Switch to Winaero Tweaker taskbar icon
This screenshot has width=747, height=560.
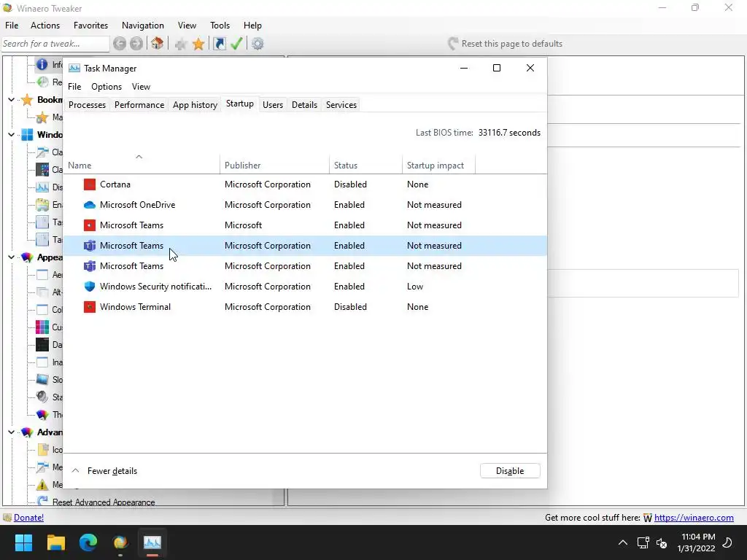(x=120, y=542)
